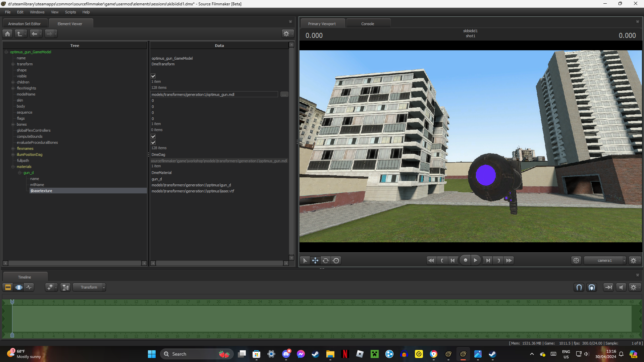
Task: Switch to the Graph Editor mode
Action: pyautogui.click(x=29, y=287)
